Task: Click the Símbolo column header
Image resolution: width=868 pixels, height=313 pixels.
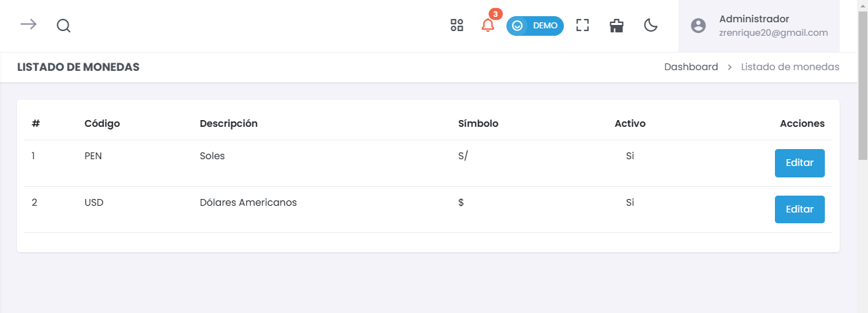Action: coord(478,123)
